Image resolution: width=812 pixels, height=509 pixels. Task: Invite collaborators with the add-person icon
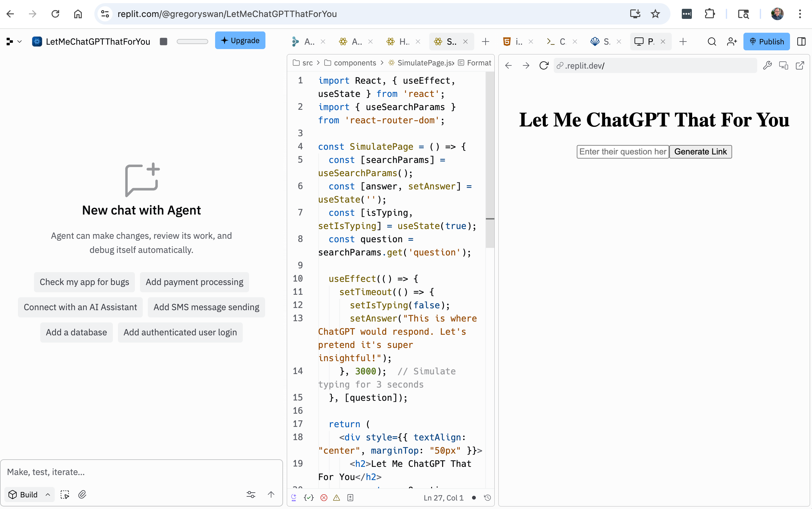731,42
